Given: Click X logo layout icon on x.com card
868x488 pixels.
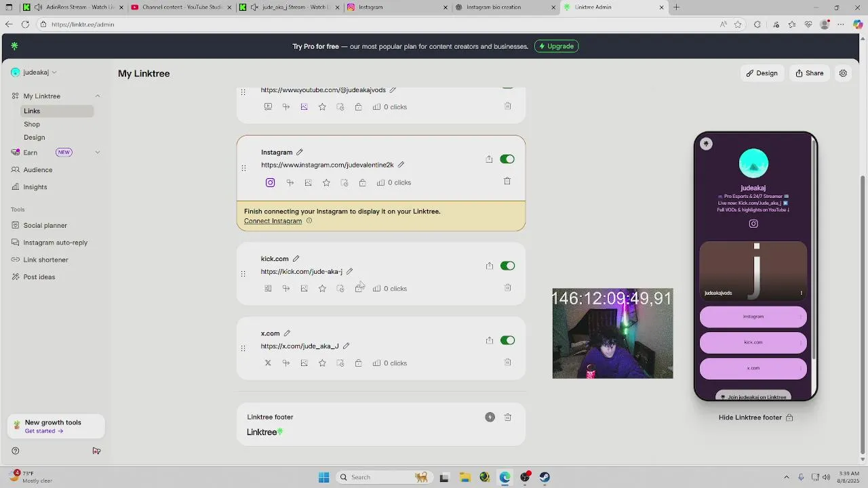Looking at the screenshot, I should [x=268, y=363].
